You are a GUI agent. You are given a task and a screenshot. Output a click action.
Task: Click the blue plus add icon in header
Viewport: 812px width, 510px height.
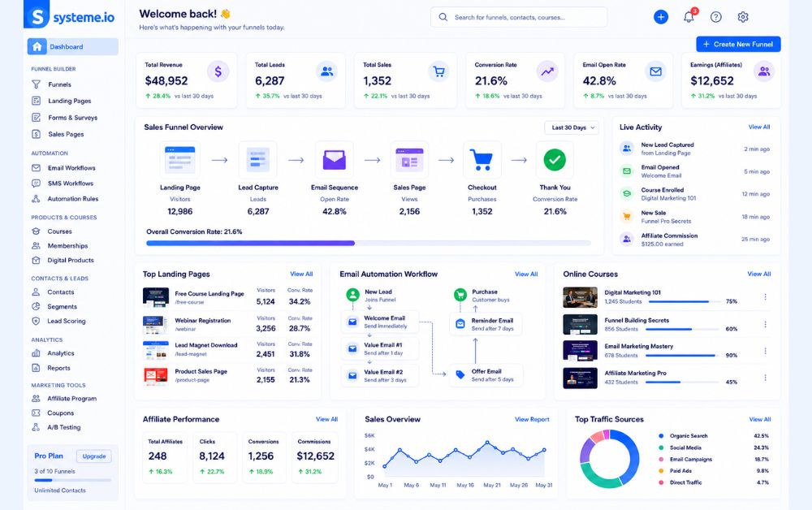660,17
